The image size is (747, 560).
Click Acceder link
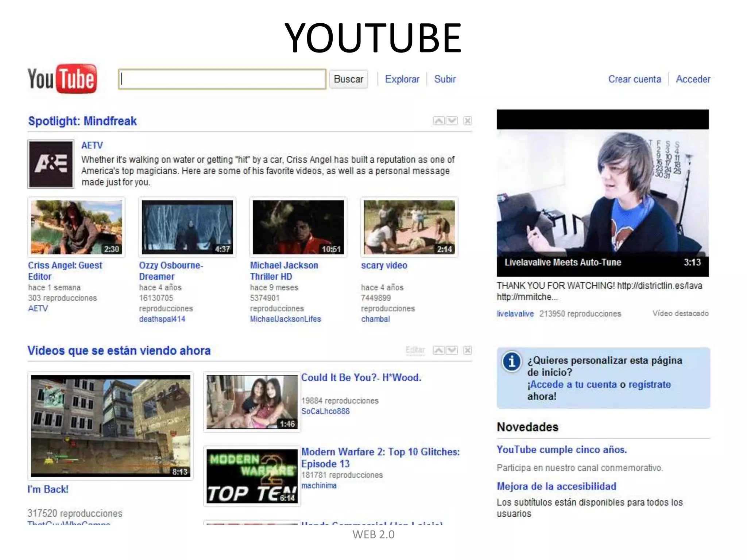[x=693, y=79]
